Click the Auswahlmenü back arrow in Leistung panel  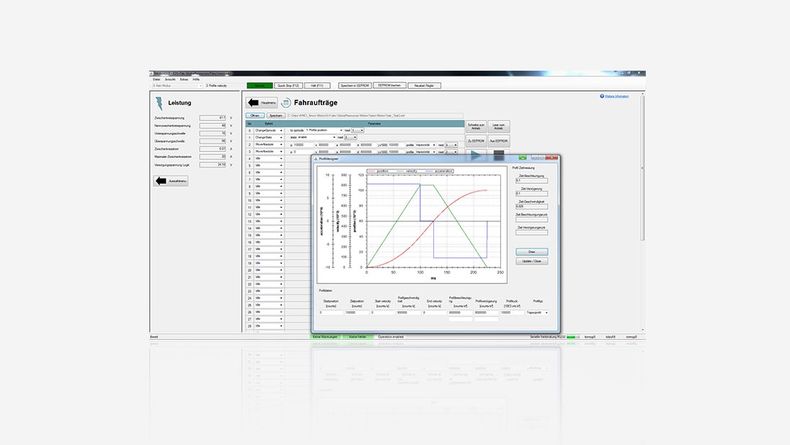(160, 181)
